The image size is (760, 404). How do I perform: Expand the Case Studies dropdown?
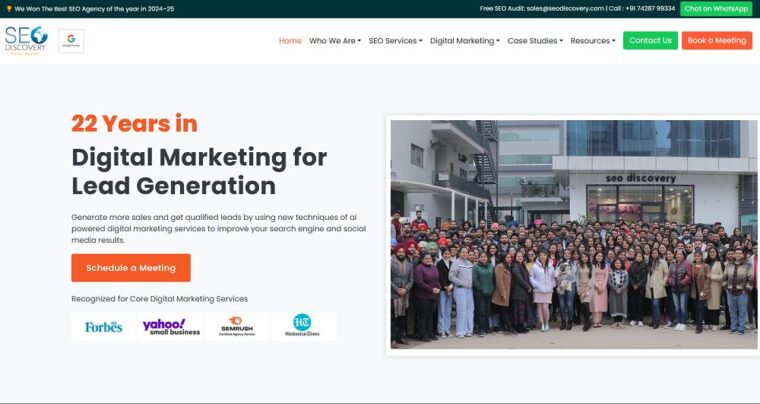tap(535, 41)
